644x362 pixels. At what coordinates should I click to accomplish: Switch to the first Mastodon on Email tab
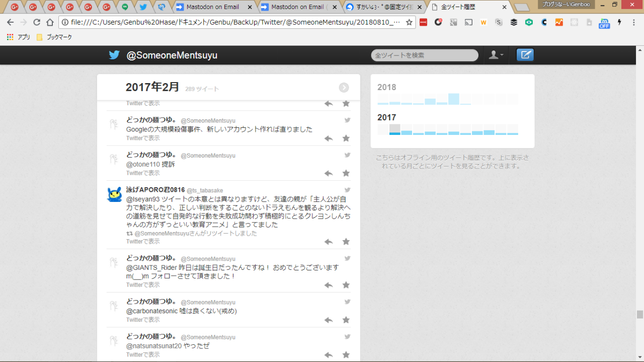(212, 7)
